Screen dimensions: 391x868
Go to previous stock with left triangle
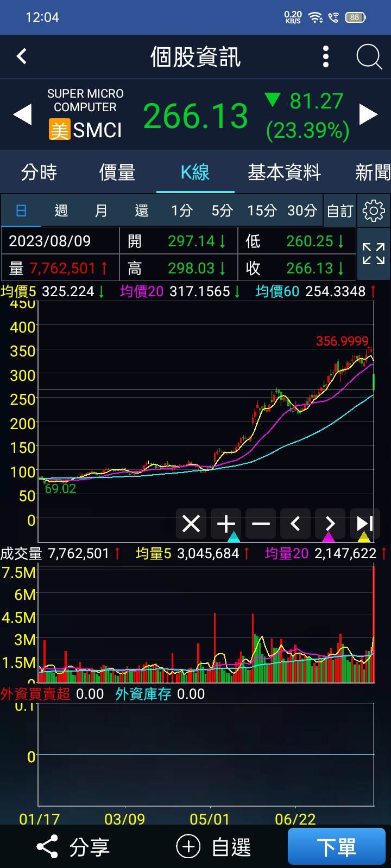[22, 114]
